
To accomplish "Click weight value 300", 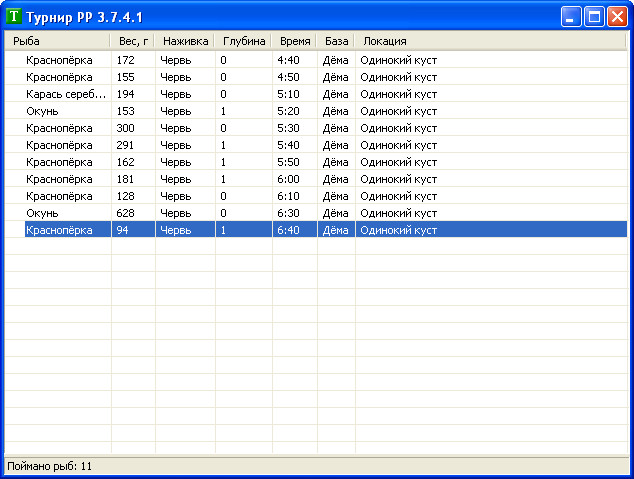I will coord(125,128).
